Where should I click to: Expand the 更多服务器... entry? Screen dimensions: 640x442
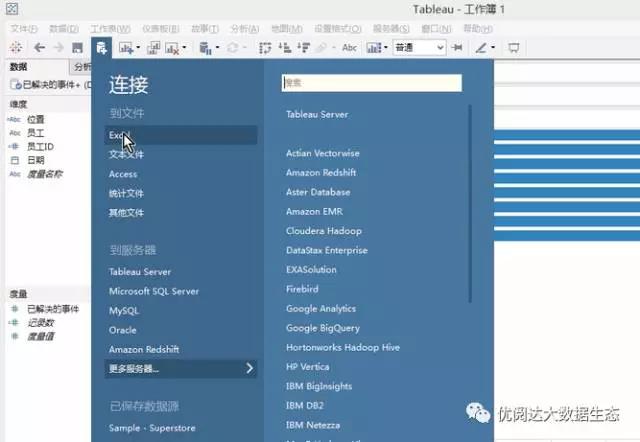[x=181, y=369]
